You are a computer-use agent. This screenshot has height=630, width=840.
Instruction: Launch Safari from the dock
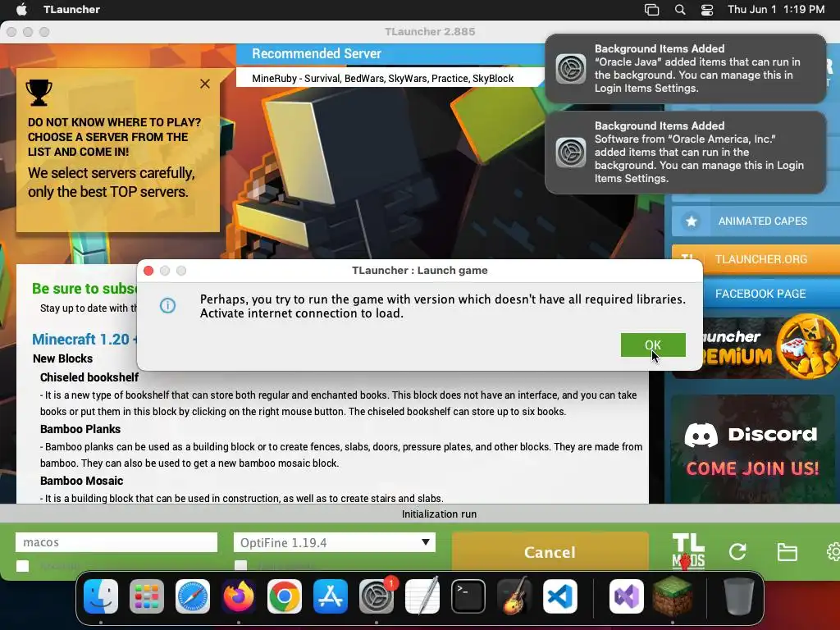193,596
